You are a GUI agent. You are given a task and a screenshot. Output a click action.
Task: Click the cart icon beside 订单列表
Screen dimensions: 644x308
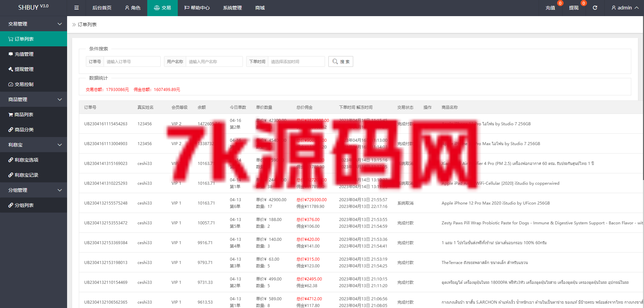click(11, 39)
